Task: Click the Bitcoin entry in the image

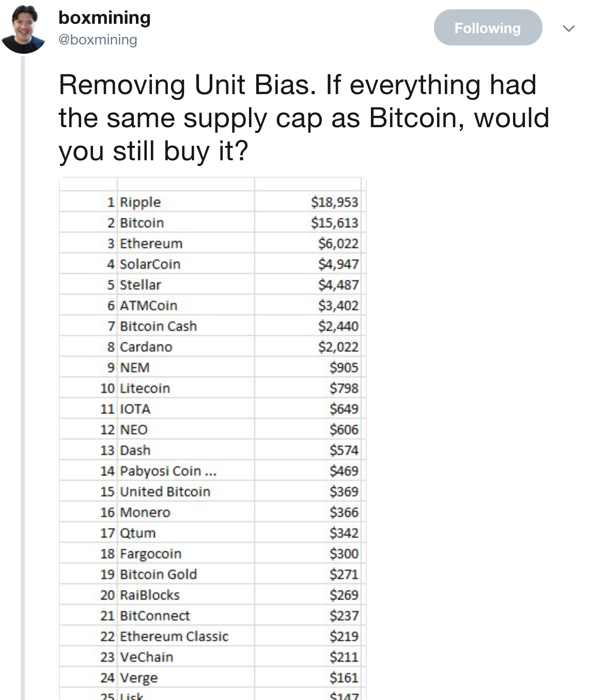Action: (x=142, y=223)
